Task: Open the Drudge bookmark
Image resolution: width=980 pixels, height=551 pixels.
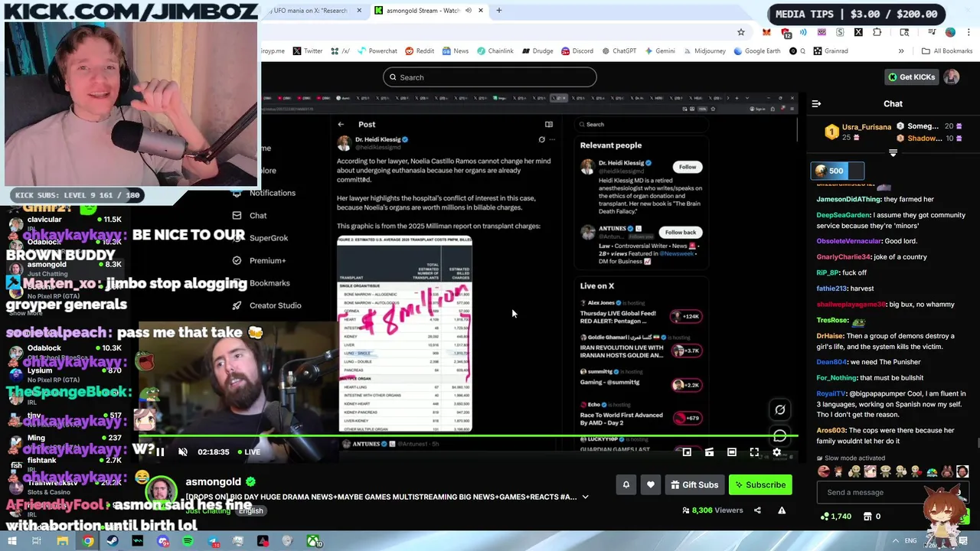Action: (x=537, y=51)
